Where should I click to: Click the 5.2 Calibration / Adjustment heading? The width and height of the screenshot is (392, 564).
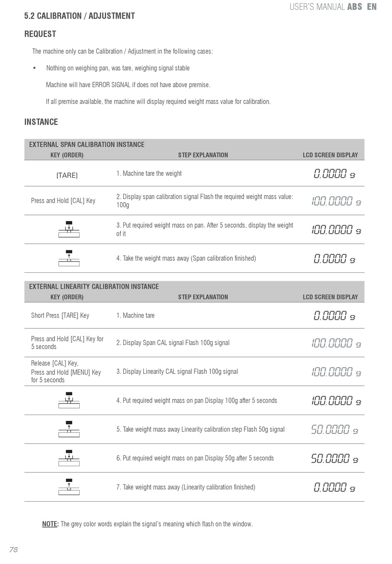pyautogui.click(x=80, y=16)
